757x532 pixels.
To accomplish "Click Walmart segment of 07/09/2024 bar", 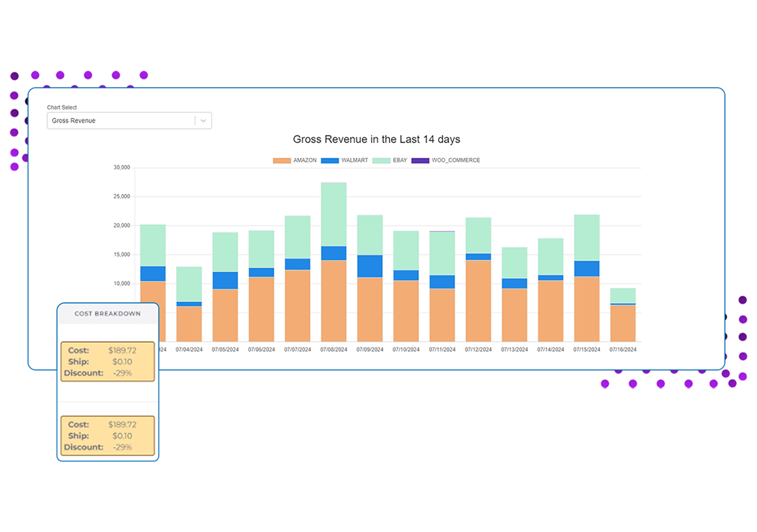I will click(370, 266).
